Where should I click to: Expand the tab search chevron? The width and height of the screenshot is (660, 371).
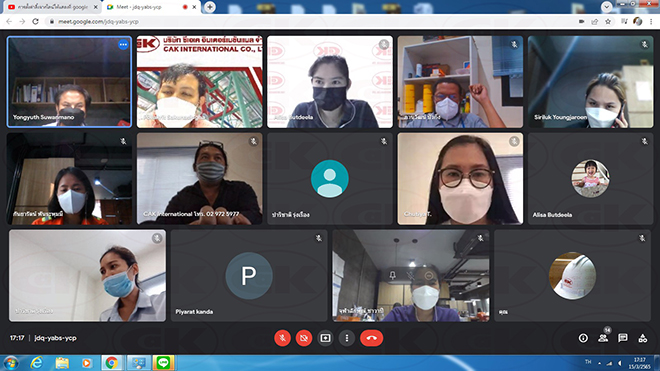tap(607, 7)
